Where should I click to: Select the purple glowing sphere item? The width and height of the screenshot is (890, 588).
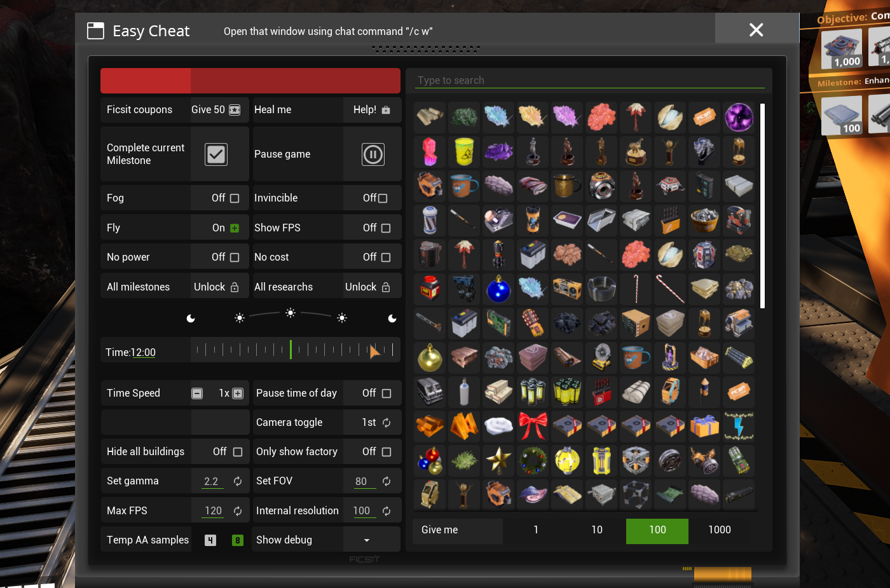pos(739,117)
